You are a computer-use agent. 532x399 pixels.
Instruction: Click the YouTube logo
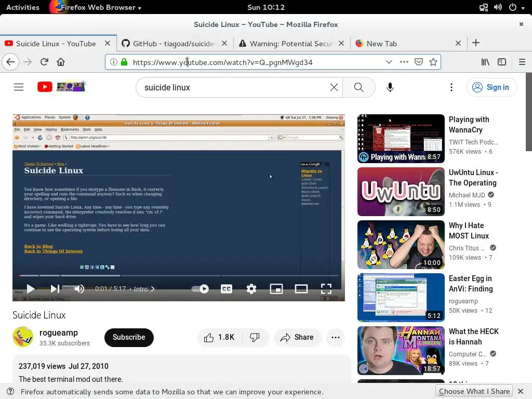61,87
